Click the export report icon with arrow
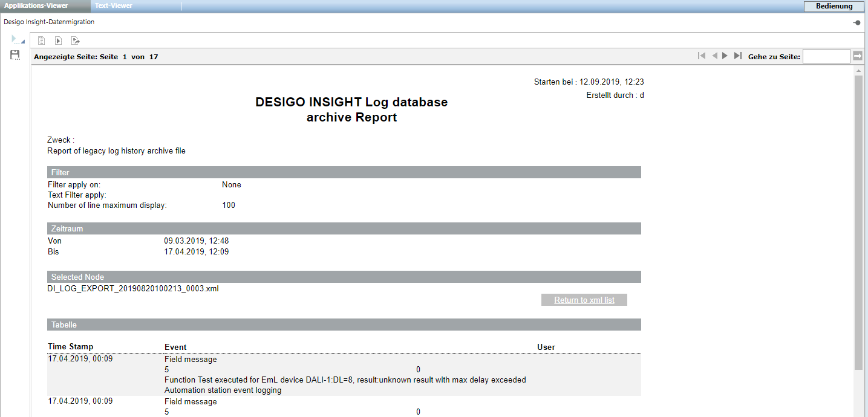 tap(75, 41)
